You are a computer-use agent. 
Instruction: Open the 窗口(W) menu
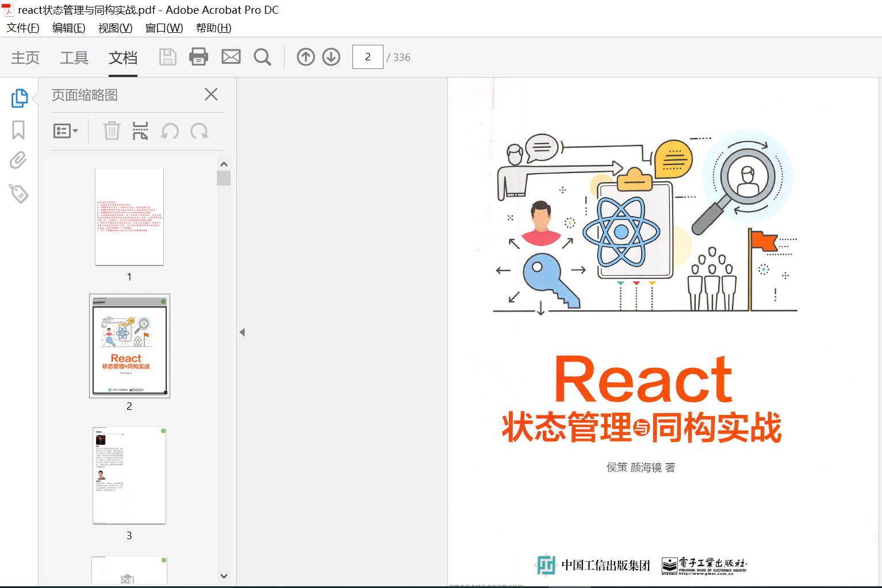pyautogui.click(x=164, y=28)
